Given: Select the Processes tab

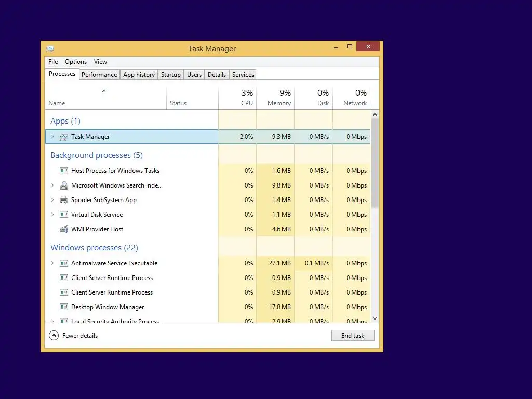Looking at the screenshot, I should (62, 74).
